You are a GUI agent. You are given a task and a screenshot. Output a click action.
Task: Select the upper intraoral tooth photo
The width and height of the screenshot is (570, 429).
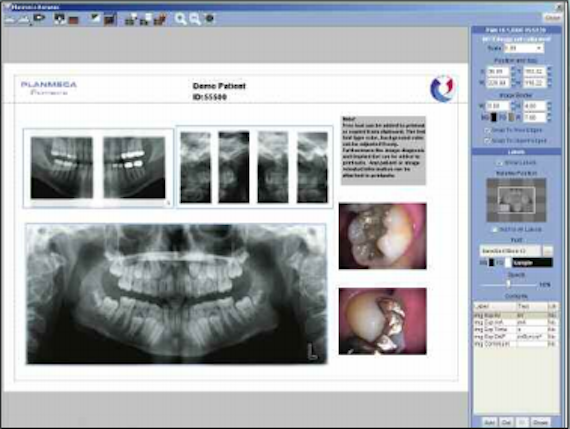pos(382,236)
